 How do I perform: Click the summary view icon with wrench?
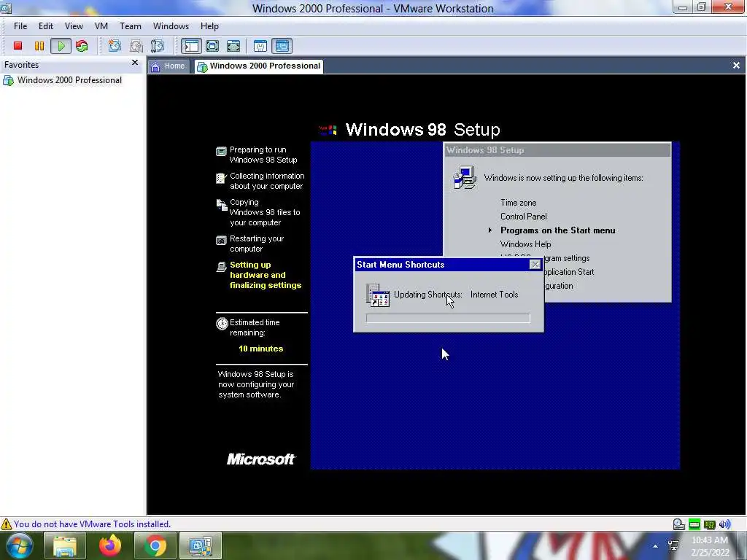tap(260, 46)
